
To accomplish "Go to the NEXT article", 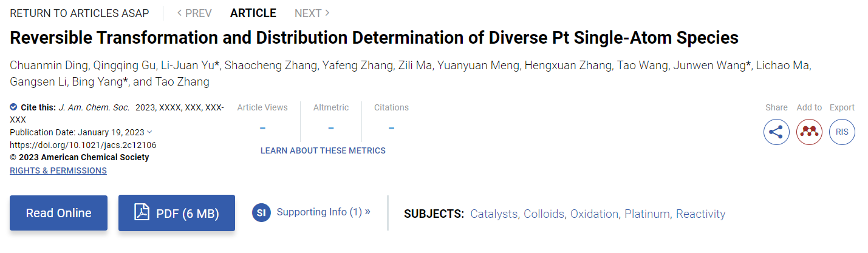I will click(x=312, y=13).
